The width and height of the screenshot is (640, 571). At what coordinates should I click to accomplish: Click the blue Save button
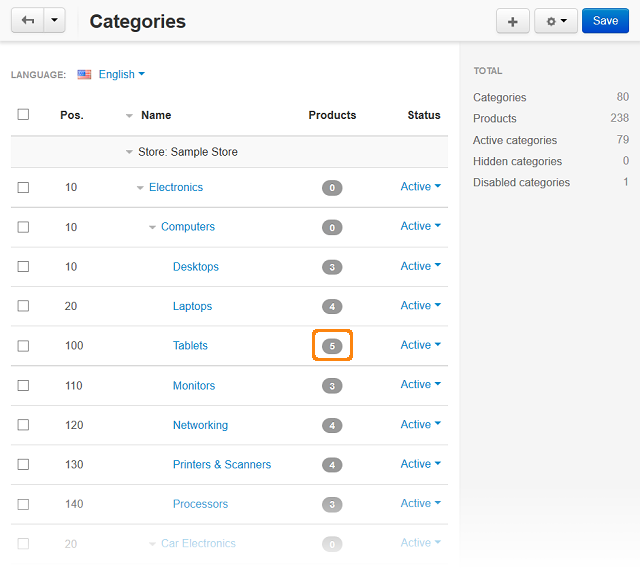[x=605, y=21]
